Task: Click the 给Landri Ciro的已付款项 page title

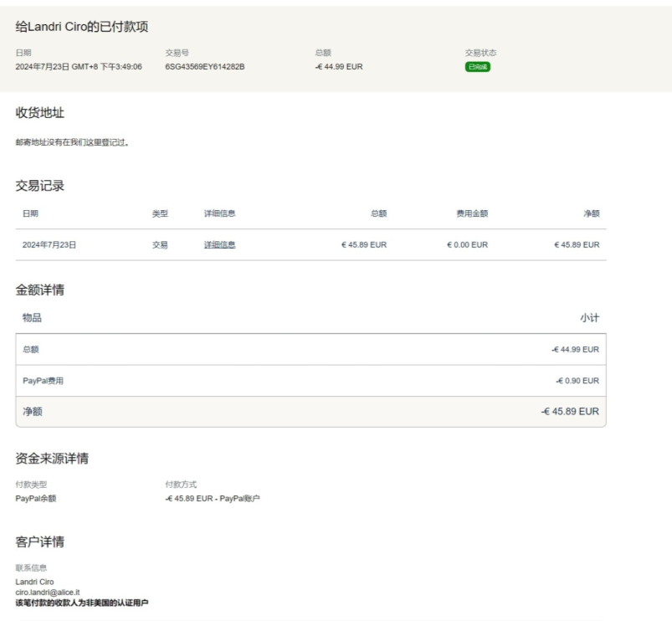Action: (82, 28)
